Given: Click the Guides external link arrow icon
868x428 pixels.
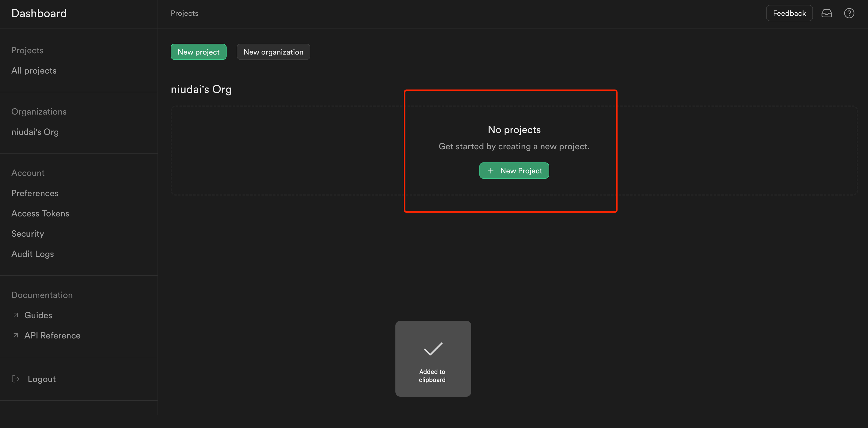Looking at the screenshot, I should (x=16, y=315).
